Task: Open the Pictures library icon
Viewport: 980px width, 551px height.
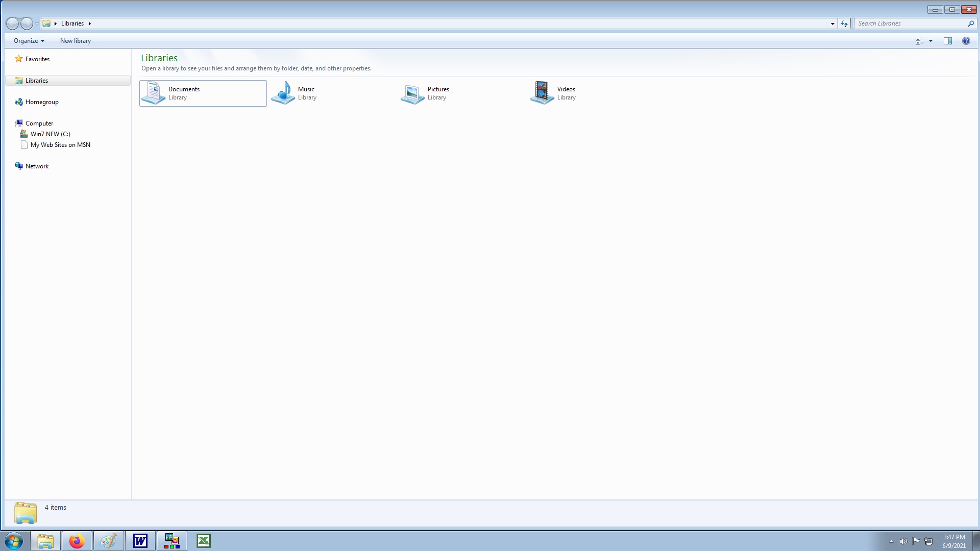Action: coord(413,93)
